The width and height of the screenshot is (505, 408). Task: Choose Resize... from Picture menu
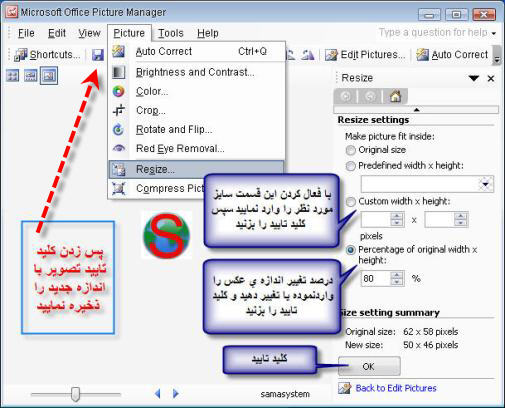point(196,169)
